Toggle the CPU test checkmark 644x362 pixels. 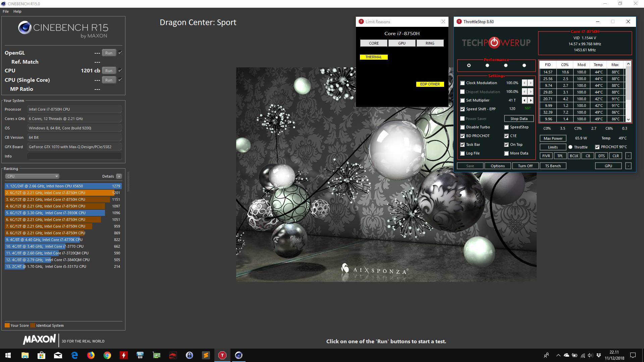(120, 70)
